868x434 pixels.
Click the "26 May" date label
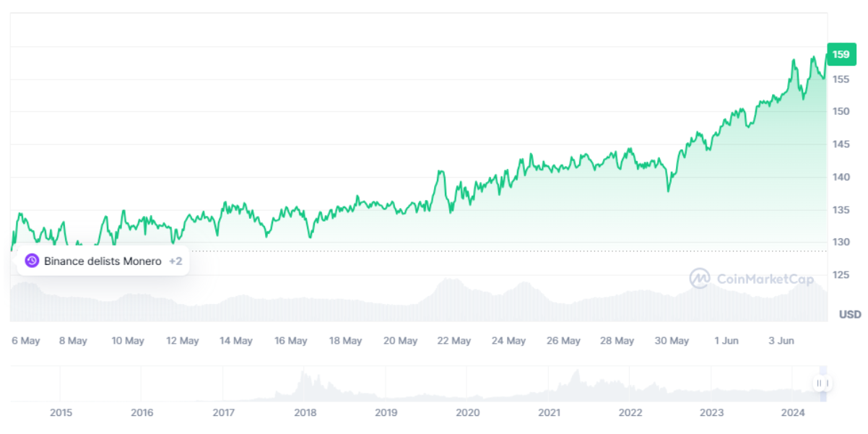point(563,341)
